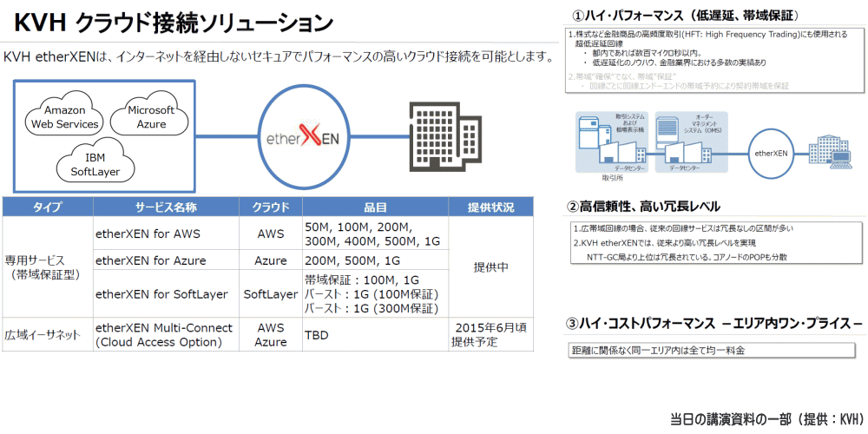Click the bullet 低遅延化のノウハウ
This screenshot has width=868, height=434.
point(674,62)
